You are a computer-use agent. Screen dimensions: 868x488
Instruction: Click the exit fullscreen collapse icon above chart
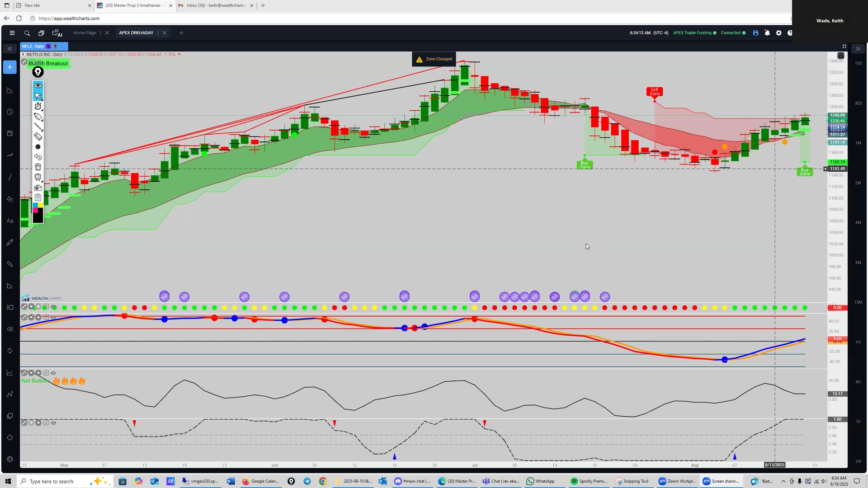tap(844, 47)
